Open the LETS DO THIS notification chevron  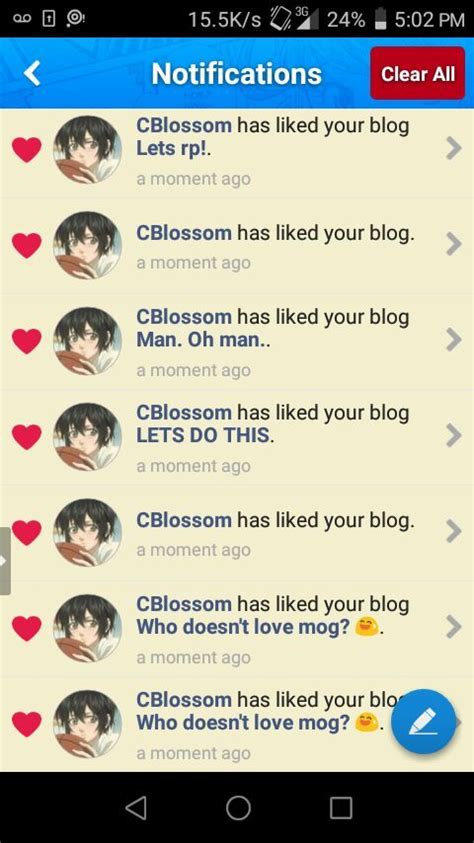454,435
